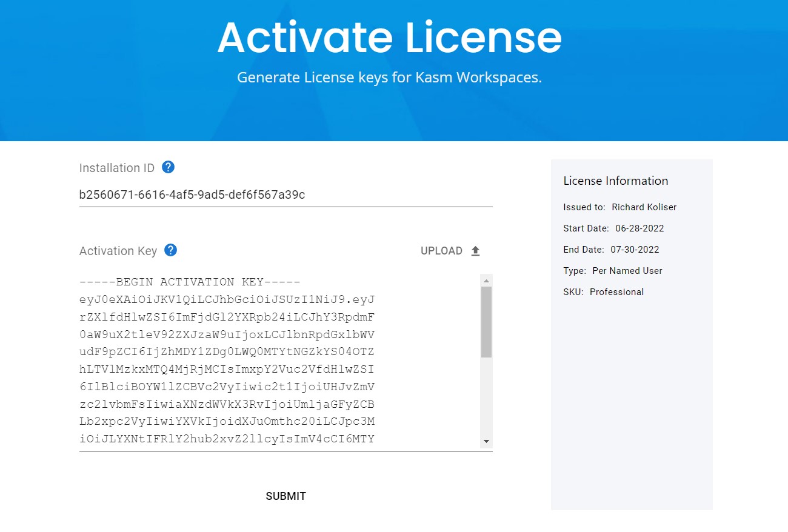Focus the Installation ID input field
788x532 pixels.
click(x=285, y=195)
